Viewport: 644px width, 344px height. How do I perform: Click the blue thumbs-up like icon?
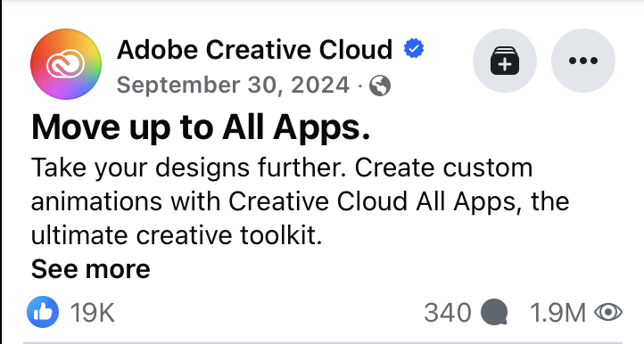43,312
